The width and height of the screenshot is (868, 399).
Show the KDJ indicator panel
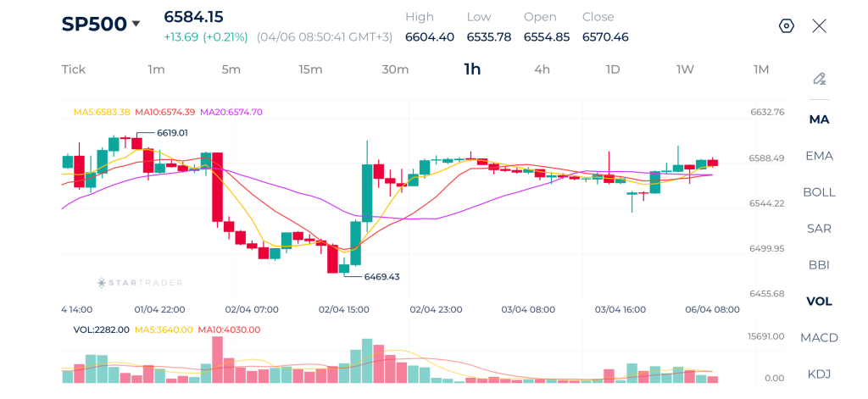820,374
